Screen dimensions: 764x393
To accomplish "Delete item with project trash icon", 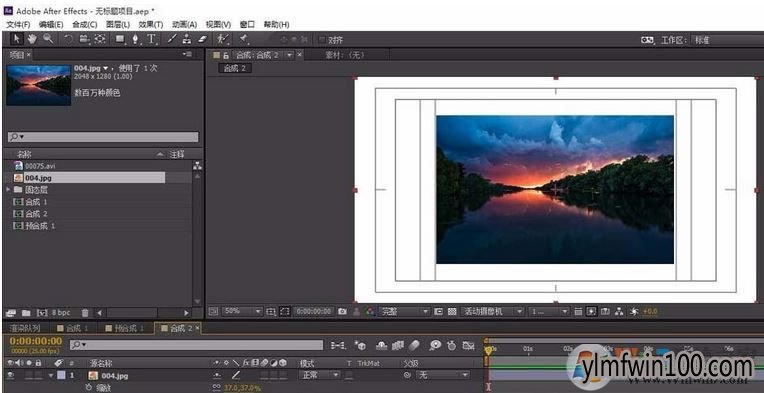I will click(x=85, y=313).
